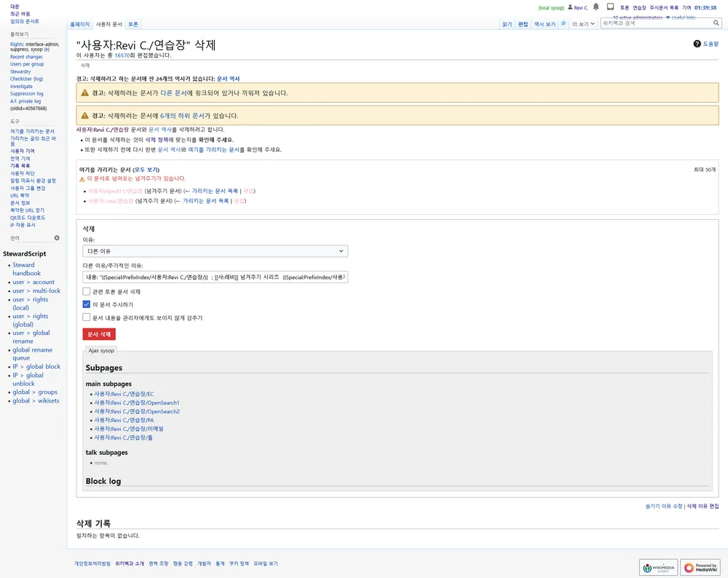Click the search magnifier icon
Screen dimensions: 728x578
[x=716, y=23]
